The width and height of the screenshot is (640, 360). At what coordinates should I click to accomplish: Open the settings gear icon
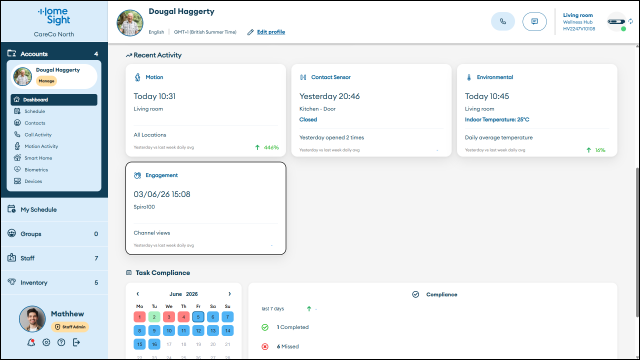click(x=47, y=342)
